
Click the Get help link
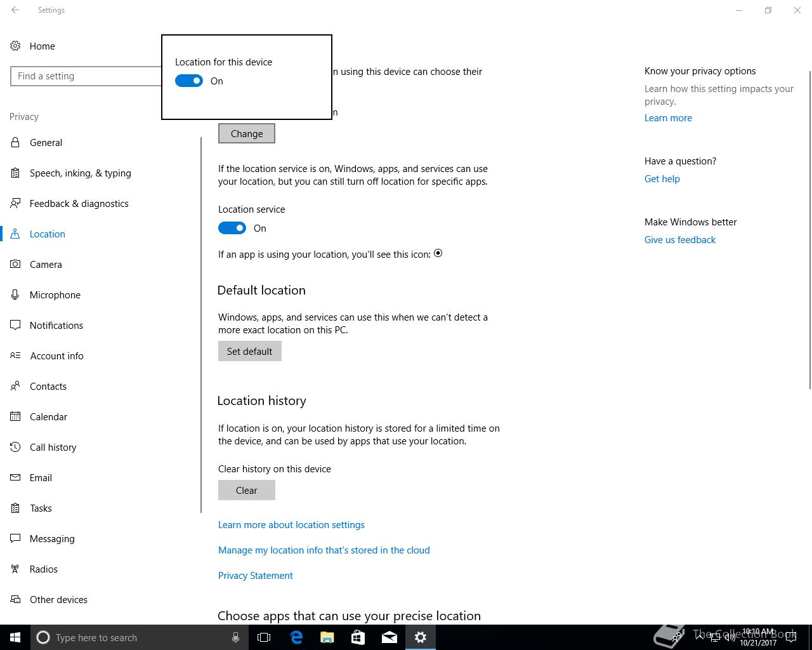click(662, 178)
